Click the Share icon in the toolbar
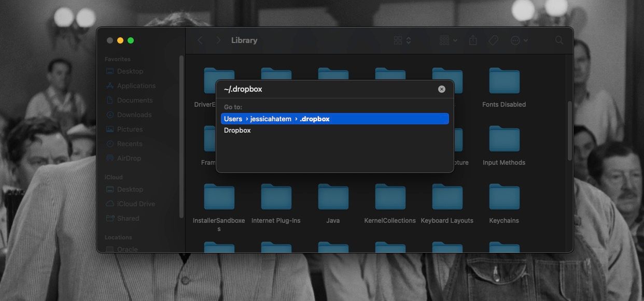 [x=472, y=40]
